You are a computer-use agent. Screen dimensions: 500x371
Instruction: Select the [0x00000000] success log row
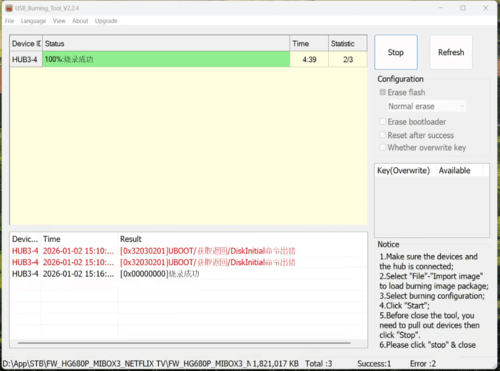point(189,274)
